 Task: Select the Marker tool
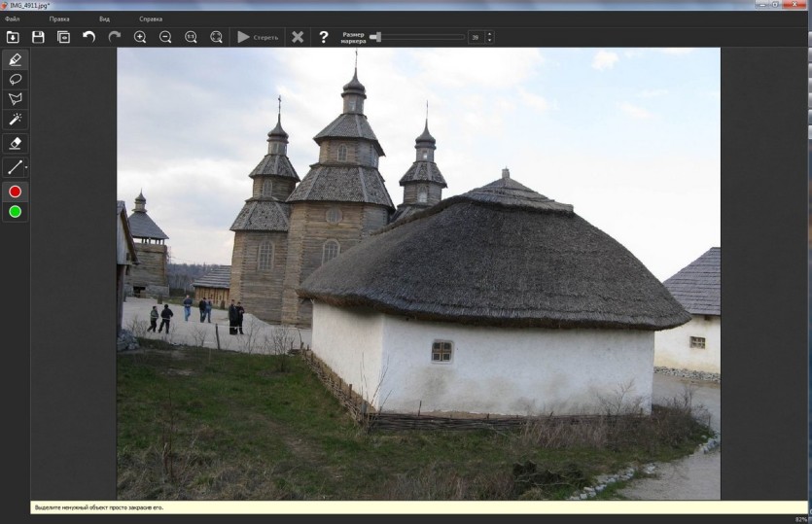point(15,59)
